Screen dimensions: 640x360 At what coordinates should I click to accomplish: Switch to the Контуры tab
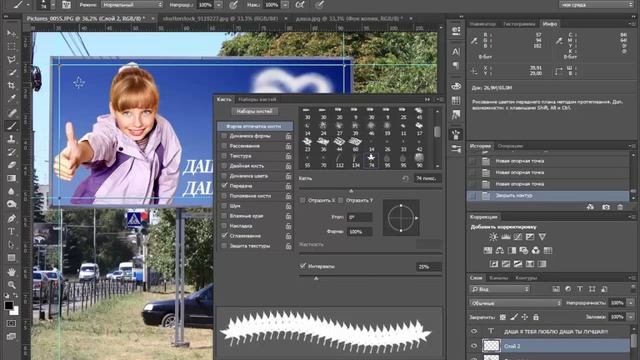526,278
